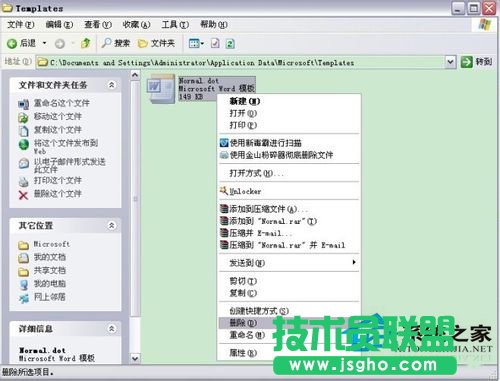Image resolution: width=500 pixels, height=381 pixels.
Task: Click the rename file task icon
Action: pyautogui.click(x=23, y=104)
